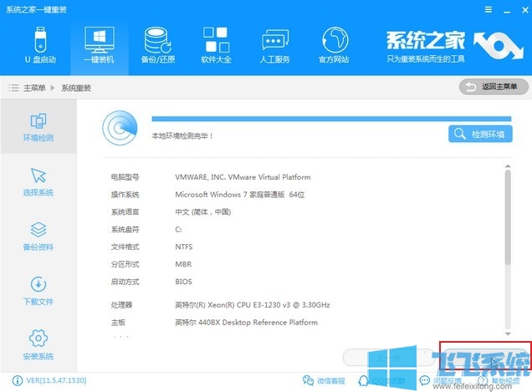Click the 'MBR' partition value

(x=183, y=264)
